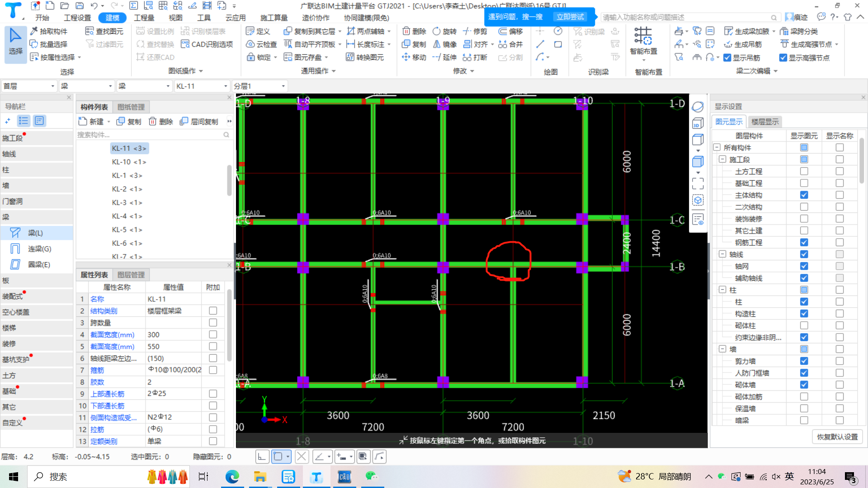868x488 pixels.
Task: Select 连梁(G) in navigation bar
Action: pos(36,249)
